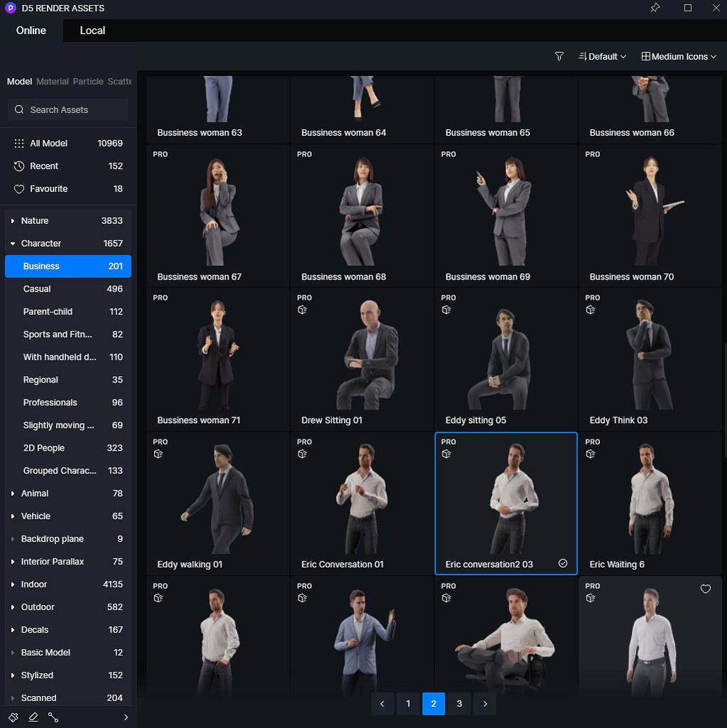Open the Medium Icons view dropdown
The width and height of the screenshot is (727, 728).
tap(677, 55)
